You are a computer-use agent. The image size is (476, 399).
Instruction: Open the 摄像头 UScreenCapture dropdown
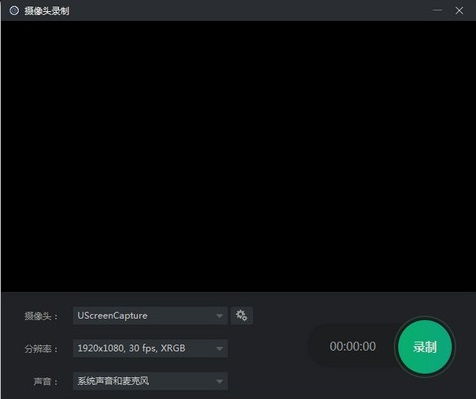[150, 315]
